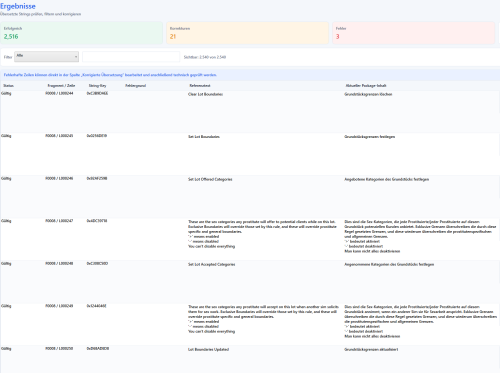Click string key of Set Lot Boundaries row
500x373 pixels.
click(97, 136)
